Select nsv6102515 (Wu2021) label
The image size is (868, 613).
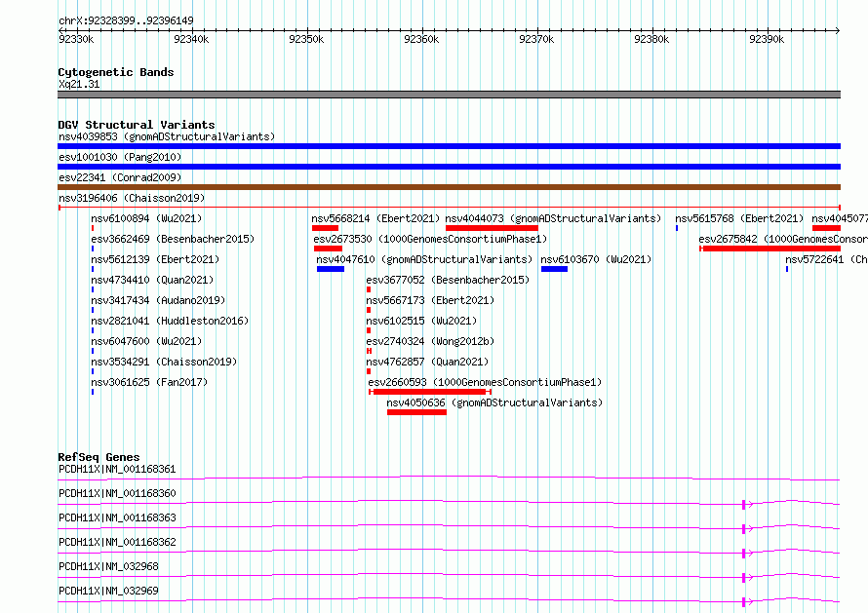[421, 321]
